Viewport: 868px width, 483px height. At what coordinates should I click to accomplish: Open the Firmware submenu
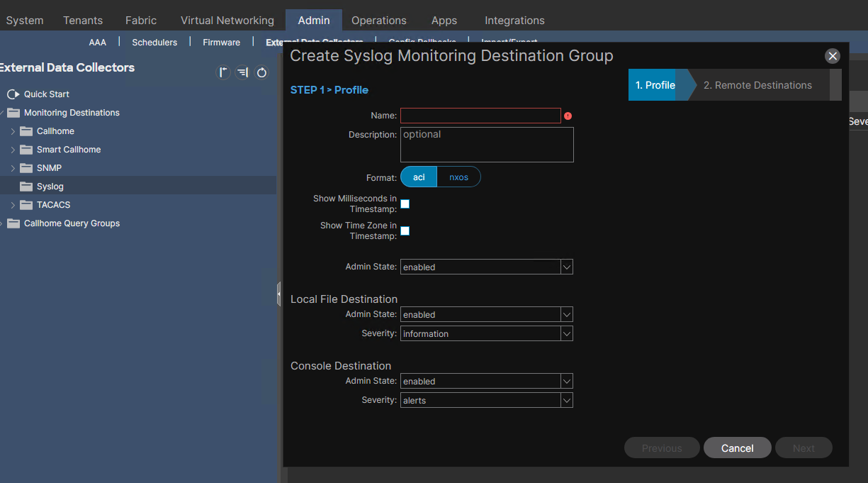pyautogui.click(x=221, y=43)
